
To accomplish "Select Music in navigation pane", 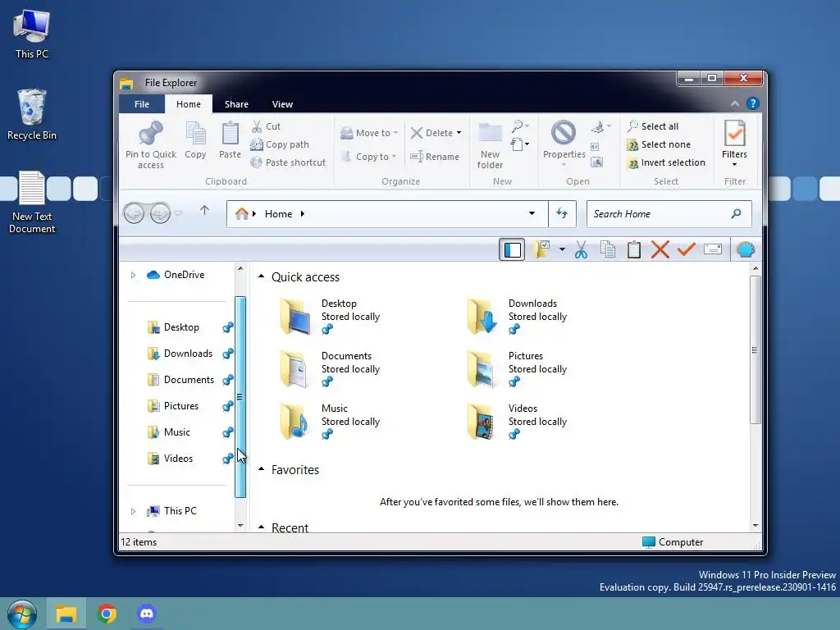I will (x=177, y=432).
